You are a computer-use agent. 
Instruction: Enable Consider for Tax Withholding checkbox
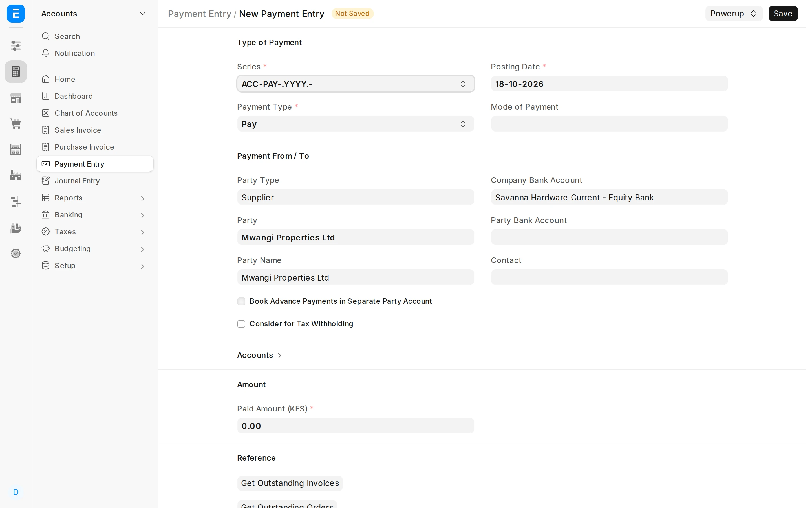click(241, 324)
